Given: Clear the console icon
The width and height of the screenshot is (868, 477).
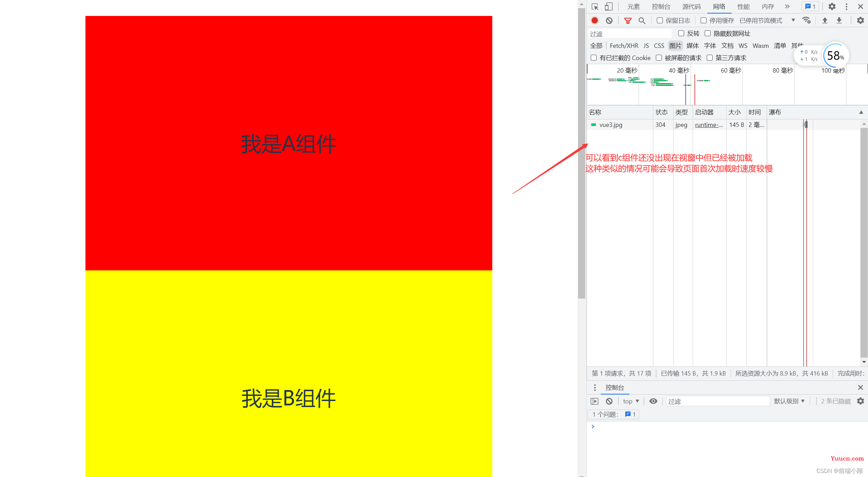Looking at the screenshot, I should (x=609, y=401).
